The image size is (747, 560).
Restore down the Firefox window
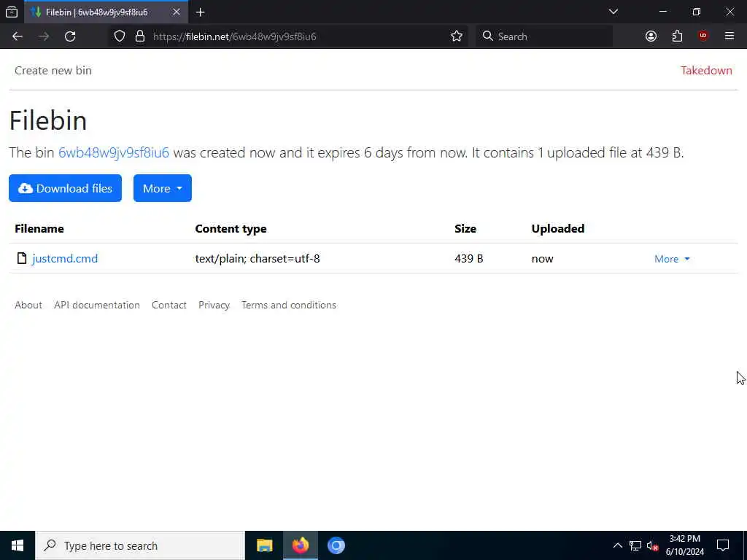(x=696, y=12)
